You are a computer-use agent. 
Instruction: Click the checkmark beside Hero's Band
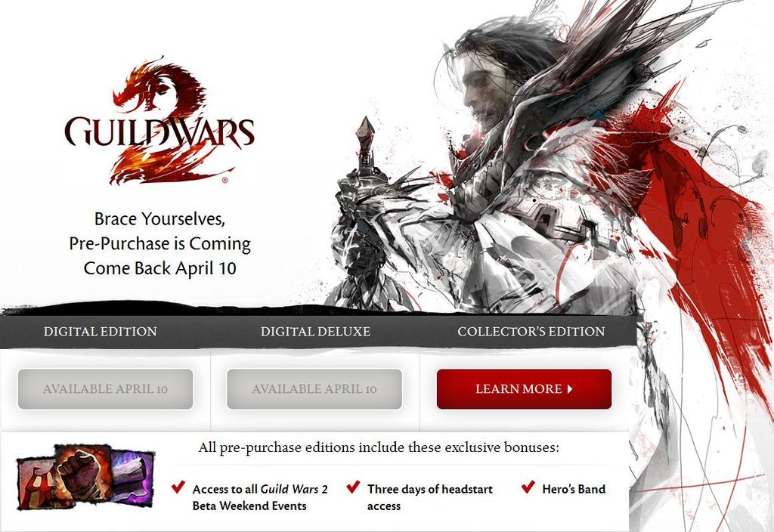pyautogui.click(x=528, y=487)
